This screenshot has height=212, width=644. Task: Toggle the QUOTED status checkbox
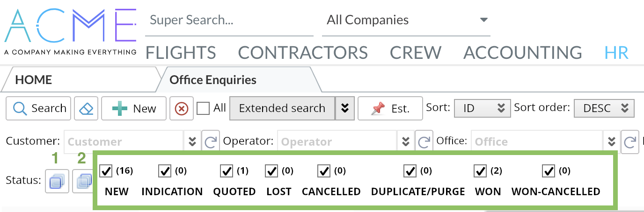click(227, 171)
